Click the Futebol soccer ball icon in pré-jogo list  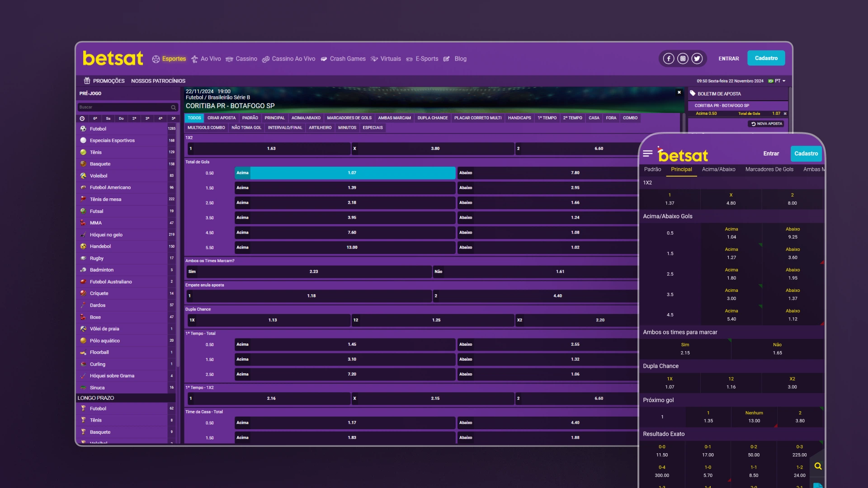tap(83, 129)
